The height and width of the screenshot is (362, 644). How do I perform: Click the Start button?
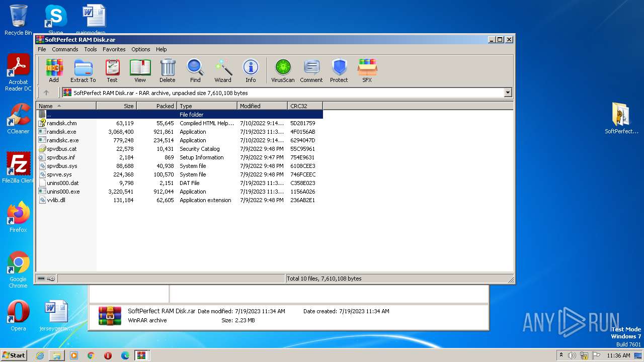(14, 355)
